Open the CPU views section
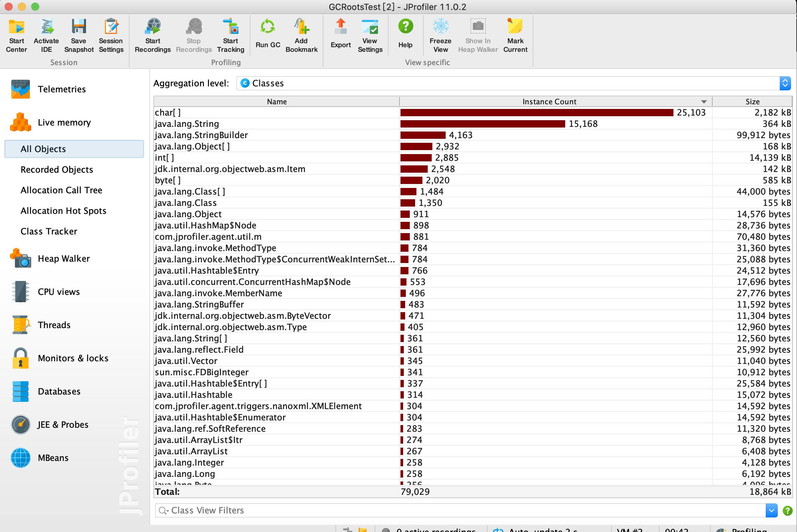Image resolution: width=797 pixels, height=532 pixels. coord(45,292)
